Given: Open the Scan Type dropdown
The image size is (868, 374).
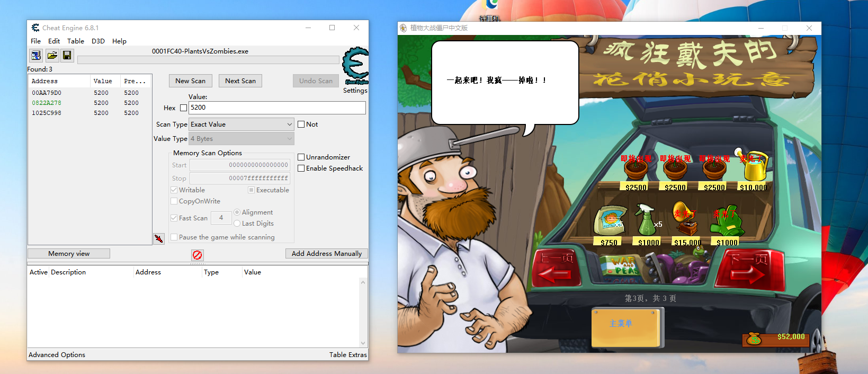Looking at the screenshot, I should pyautogui.click(x=241, y=124).
